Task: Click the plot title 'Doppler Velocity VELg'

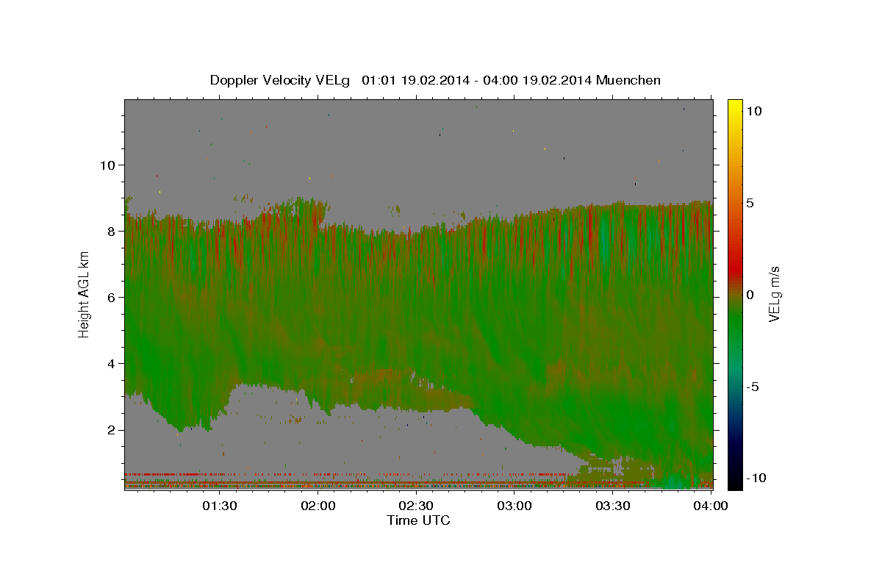Action: click(x=282, y=80)
